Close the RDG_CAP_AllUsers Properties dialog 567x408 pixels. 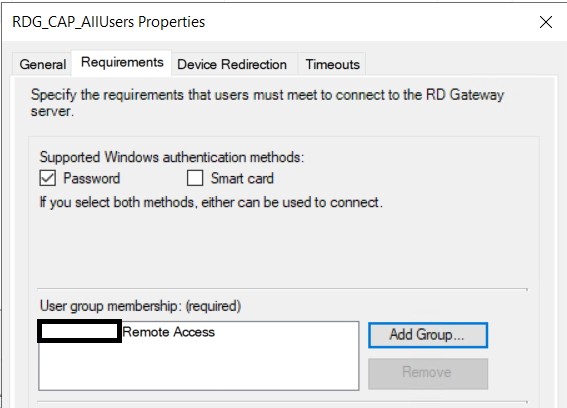[x=546, y=22]
